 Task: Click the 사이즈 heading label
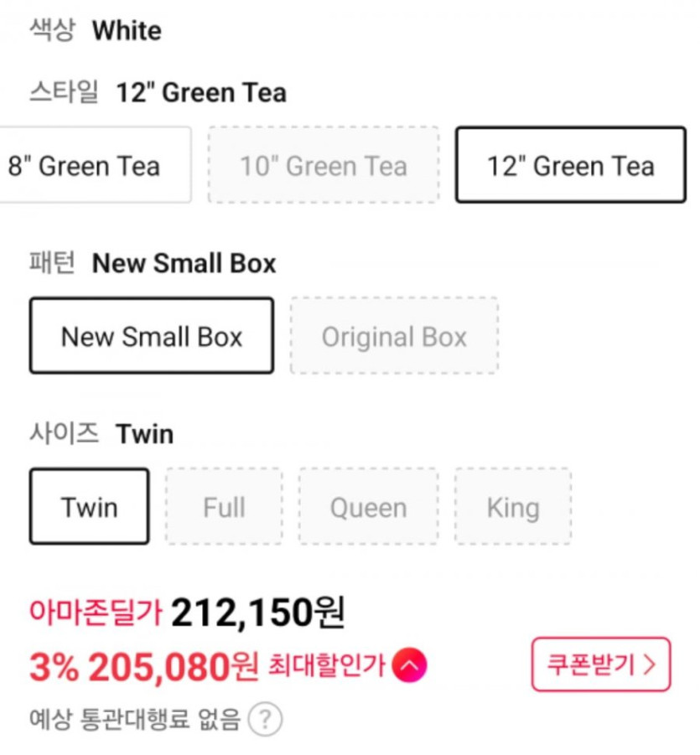(64, 434)
